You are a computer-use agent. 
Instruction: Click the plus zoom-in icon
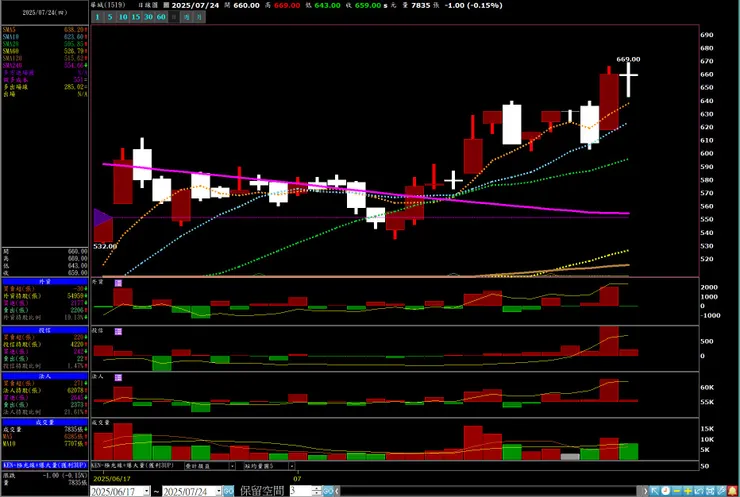pos(688,491)
